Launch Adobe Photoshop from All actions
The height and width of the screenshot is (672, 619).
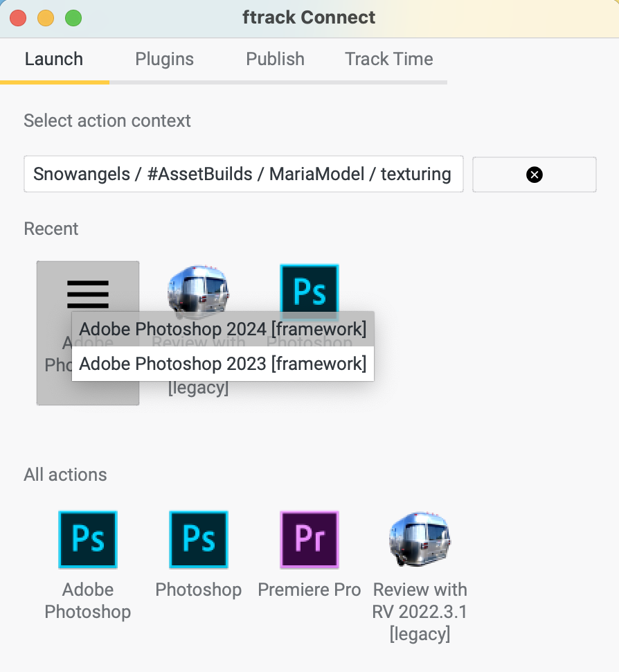(x=88, y=540)
